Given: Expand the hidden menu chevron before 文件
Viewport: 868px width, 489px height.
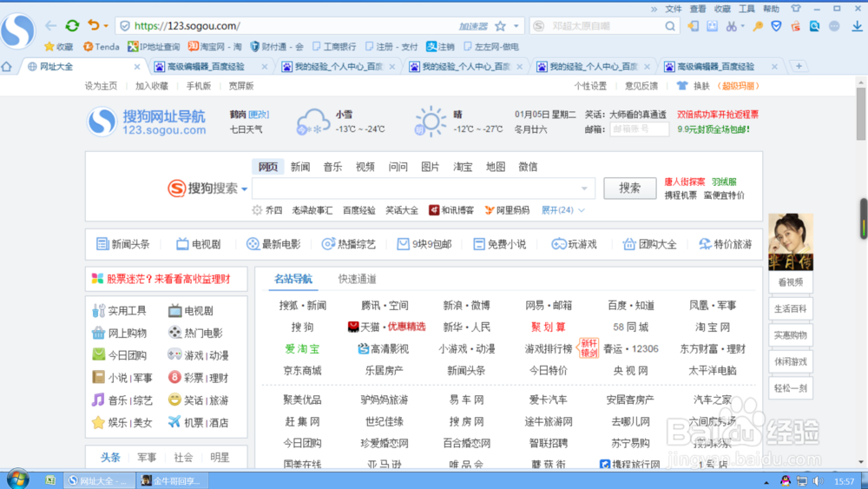Looking at the screenshot, I should 654,9.
